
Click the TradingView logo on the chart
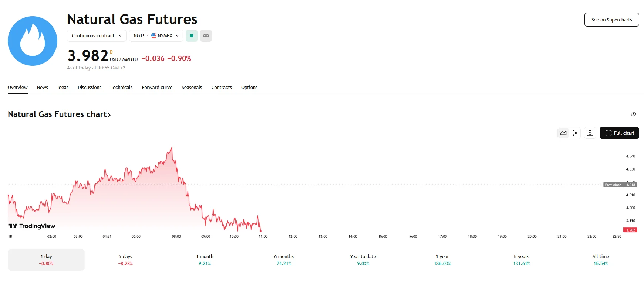31,226
